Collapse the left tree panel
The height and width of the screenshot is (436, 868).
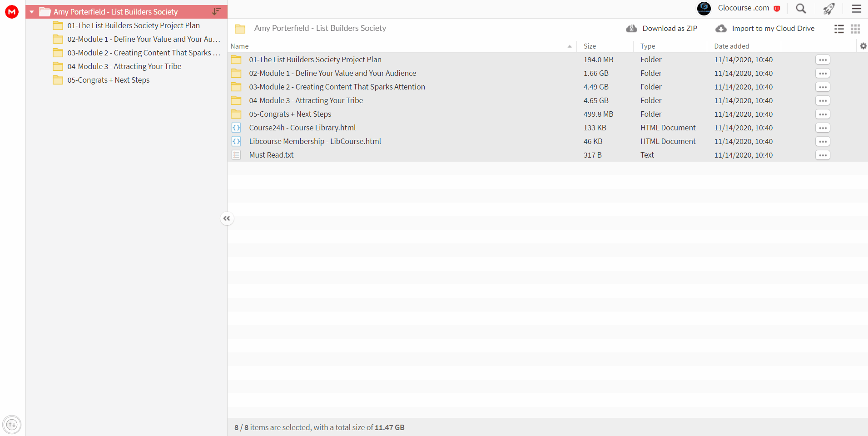[227, 218]
